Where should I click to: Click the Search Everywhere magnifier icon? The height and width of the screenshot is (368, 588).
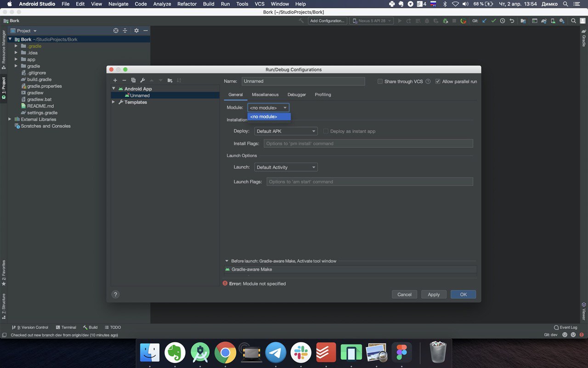573,21
